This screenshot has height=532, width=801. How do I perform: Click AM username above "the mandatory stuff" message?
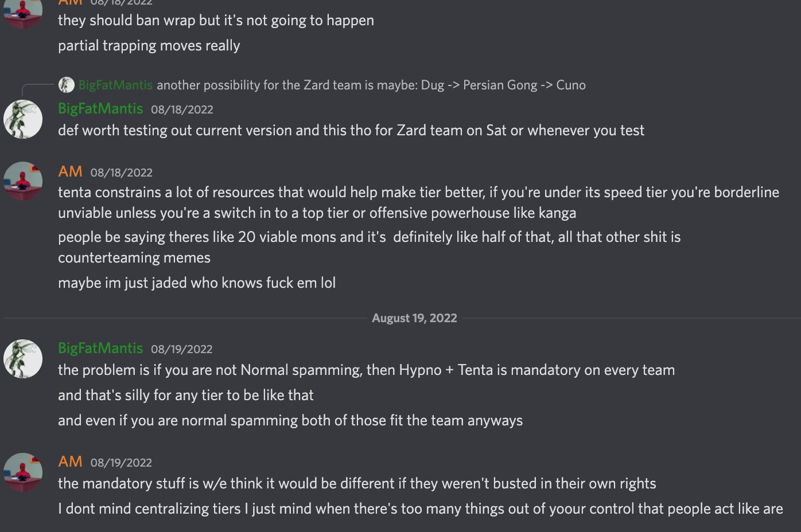(x=70, y=461)
